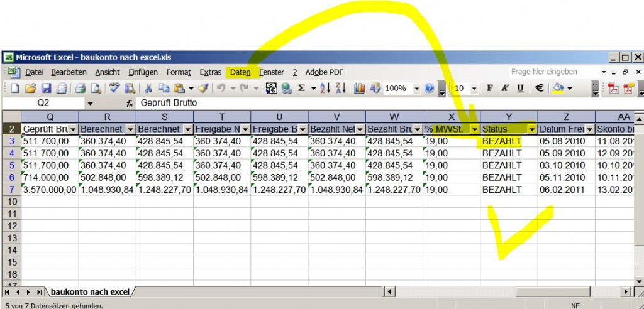Open the Daten menu
Image resolution: width=644 pixels, height=309 pixels.
[x=240, y=72]
